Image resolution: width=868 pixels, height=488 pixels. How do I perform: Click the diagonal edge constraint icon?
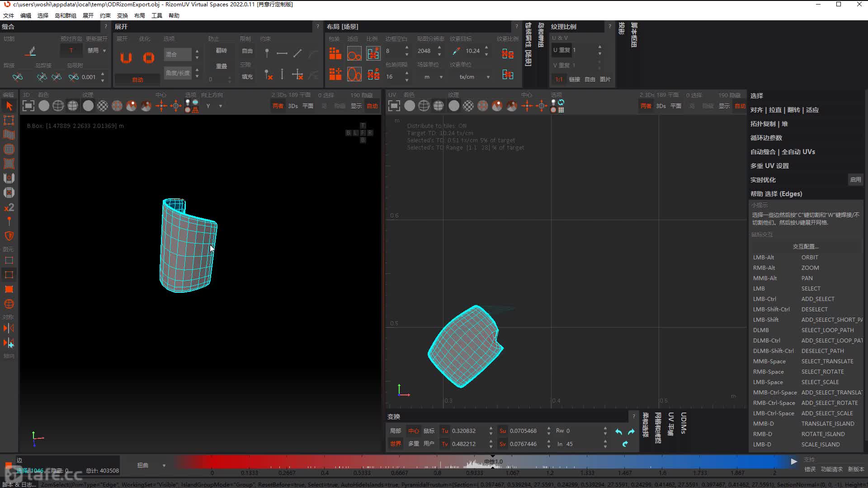click(x=297, y=53)
